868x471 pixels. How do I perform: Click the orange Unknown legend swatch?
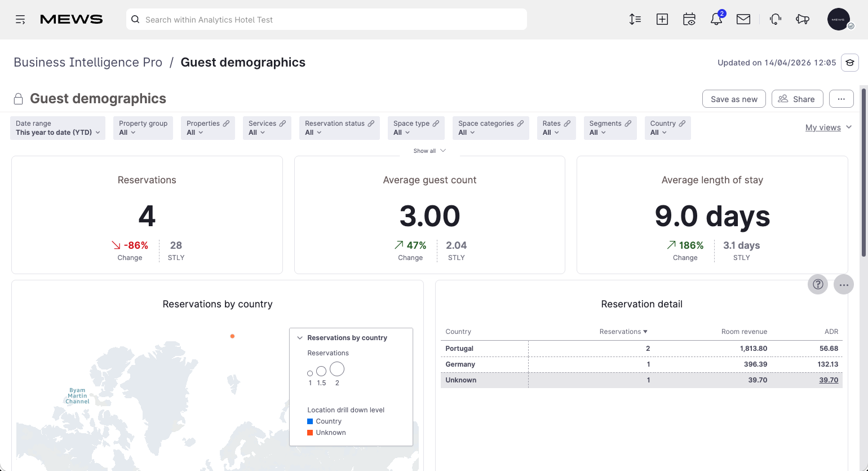(310, 433)
